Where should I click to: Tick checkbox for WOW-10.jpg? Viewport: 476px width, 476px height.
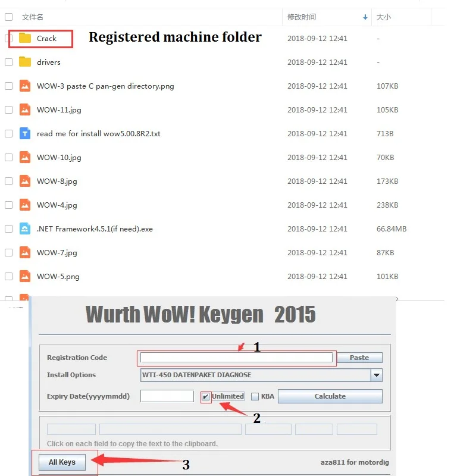[9, 157]
